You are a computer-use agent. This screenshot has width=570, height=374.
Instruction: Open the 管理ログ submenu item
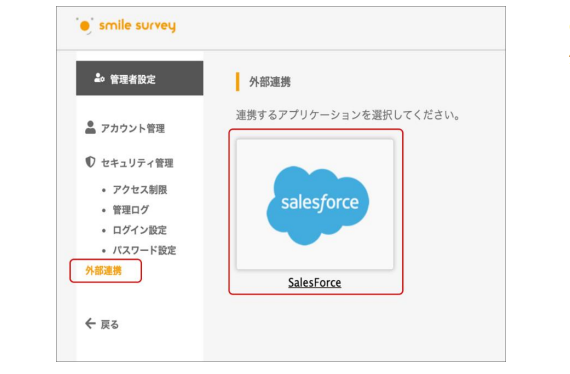click(x=131, y=210)
